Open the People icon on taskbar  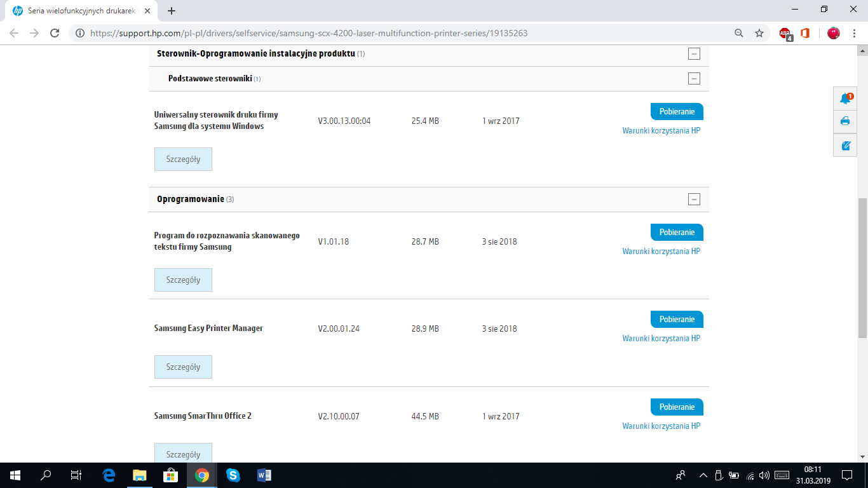click(x=681, y=475)
